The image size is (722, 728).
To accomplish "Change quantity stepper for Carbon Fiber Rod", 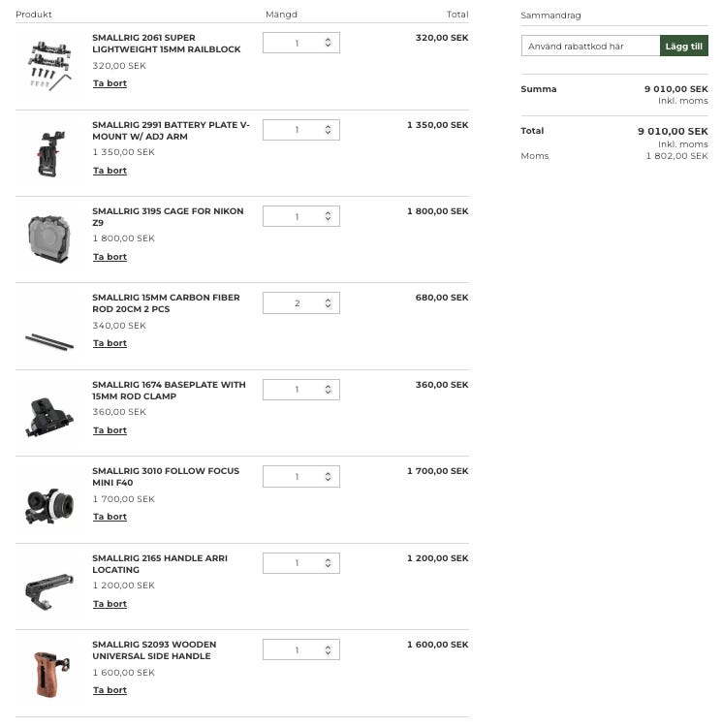I will 328,303.
